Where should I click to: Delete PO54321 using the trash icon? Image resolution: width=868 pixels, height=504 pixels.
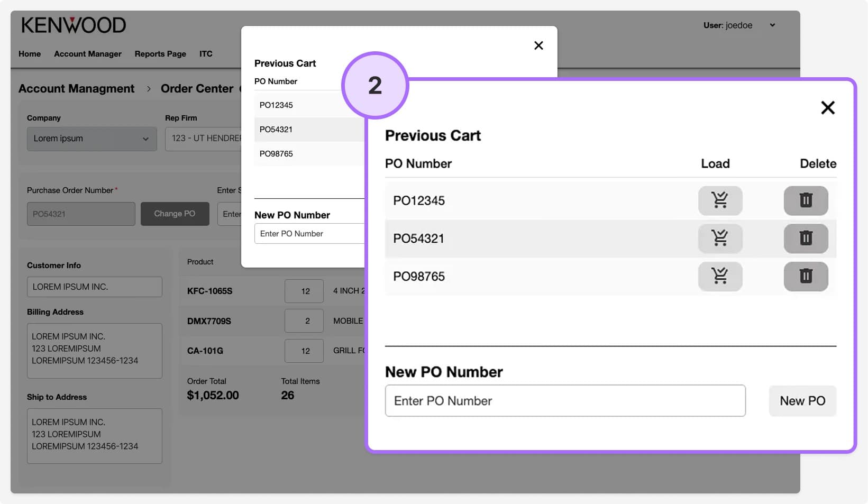[806, 239]
